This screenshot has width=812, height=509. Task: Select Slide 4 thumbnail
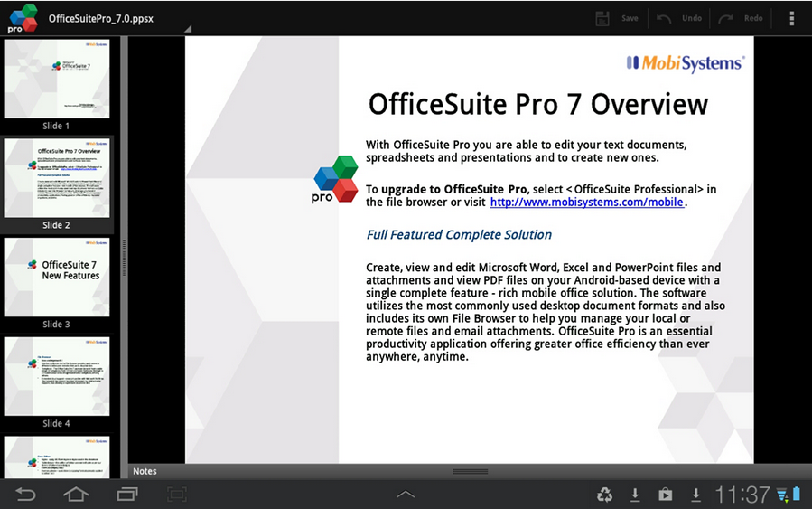[x=57, y=376]
